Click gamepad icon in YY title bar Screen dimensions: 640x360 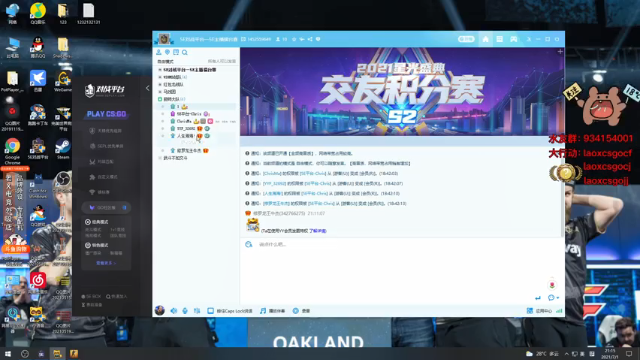pos(513,39)
